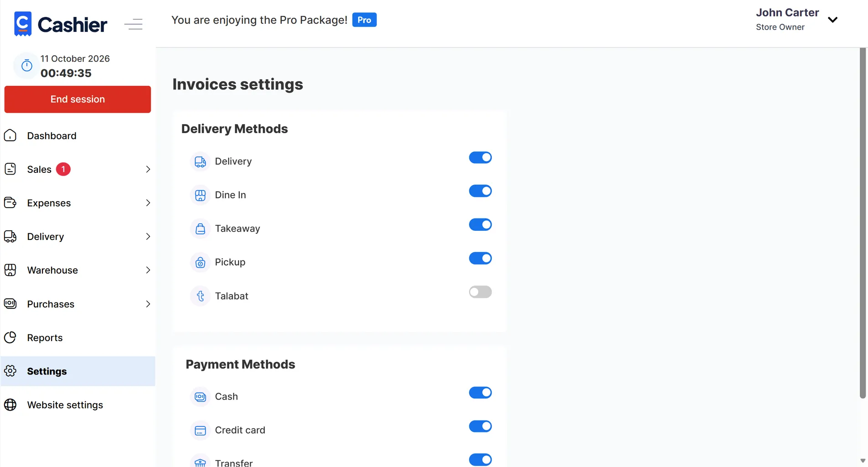This screenshot has height=467, width=868.
Task: Click the Website settings globe icon
Action: pos(10,405)
